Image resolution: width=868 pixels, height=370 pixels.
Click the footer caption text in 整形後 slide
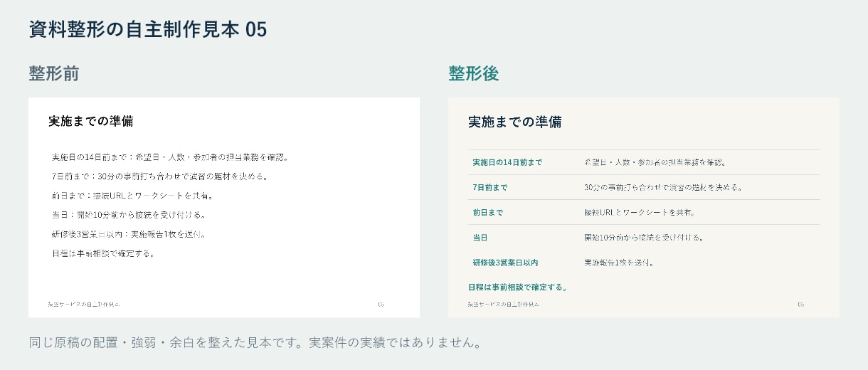click(x=504, y=305)
